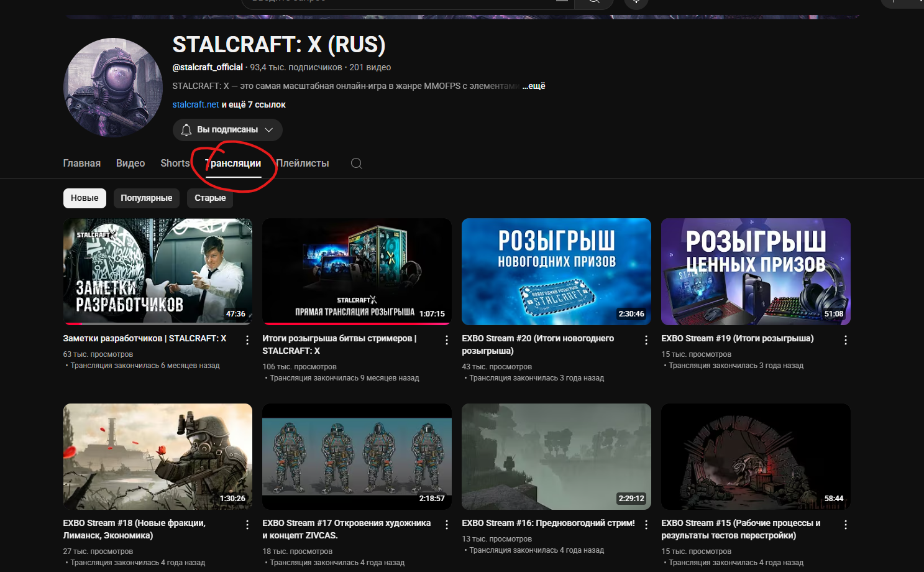Image resolution: width=924 pixels, height=572 pixels.
Task: Click 13 тыс. просмотров text
Action: (x=497, y=539)
